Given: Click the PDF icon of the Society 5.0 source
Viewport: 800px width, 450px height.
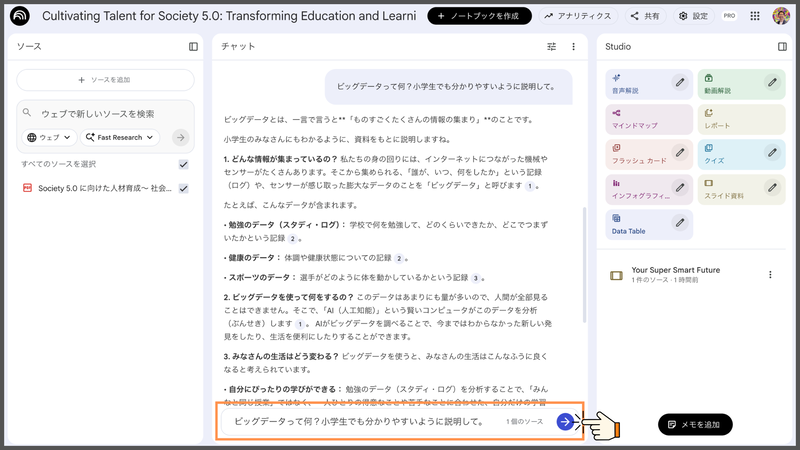Looking at the screenshot, I should coord(28,188).
